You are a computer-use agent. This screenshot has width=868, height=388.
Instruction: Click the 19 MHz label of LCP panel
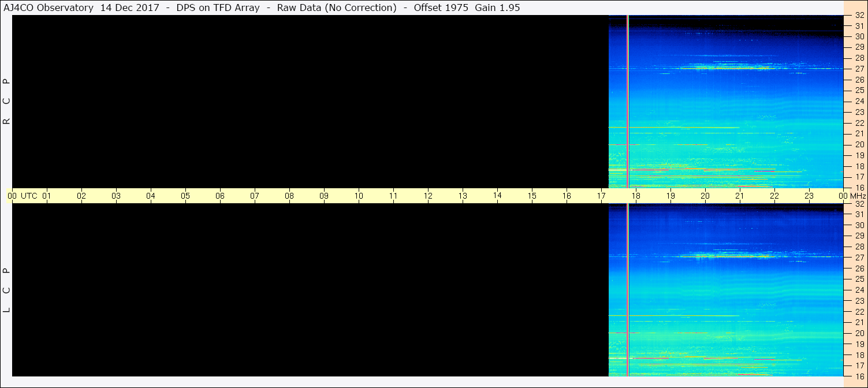pos(860,344)
